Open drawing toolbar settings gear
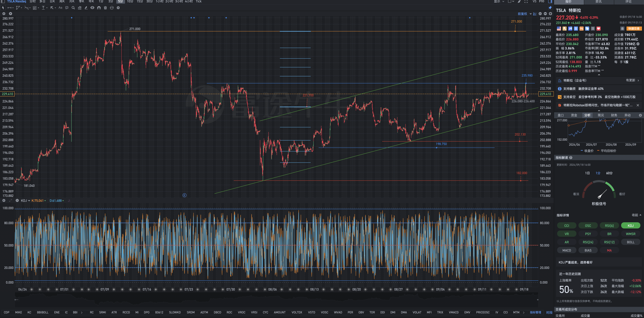The width and height of the screenshot is (644, 318). click(118, 8)
